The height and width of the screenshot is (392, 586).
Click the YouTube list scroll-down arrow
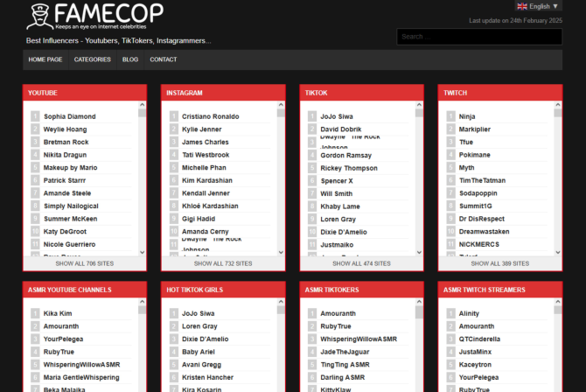click(142, 253)
